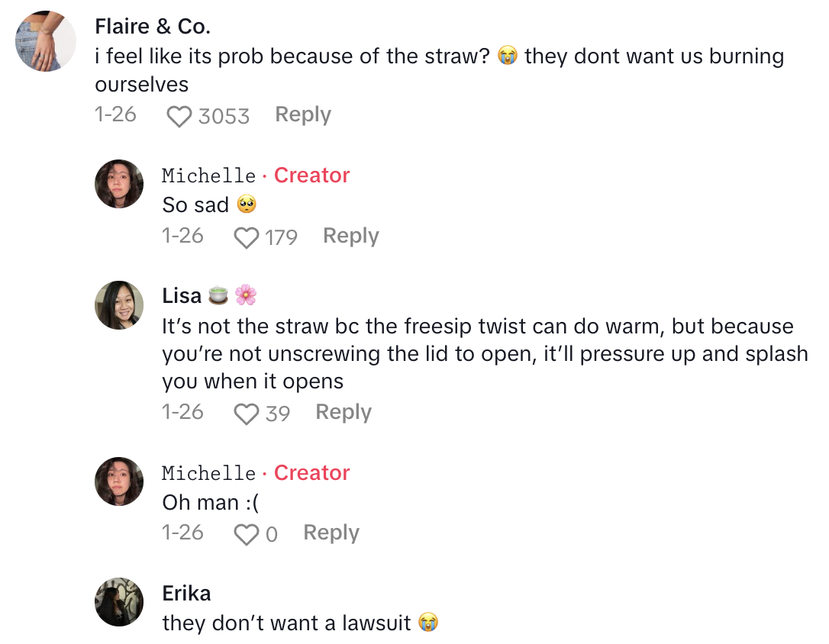Screen dimensions: 829x644
Task: Open Flaire & Co.'s profile picture
Action: (x=46, y=41)
